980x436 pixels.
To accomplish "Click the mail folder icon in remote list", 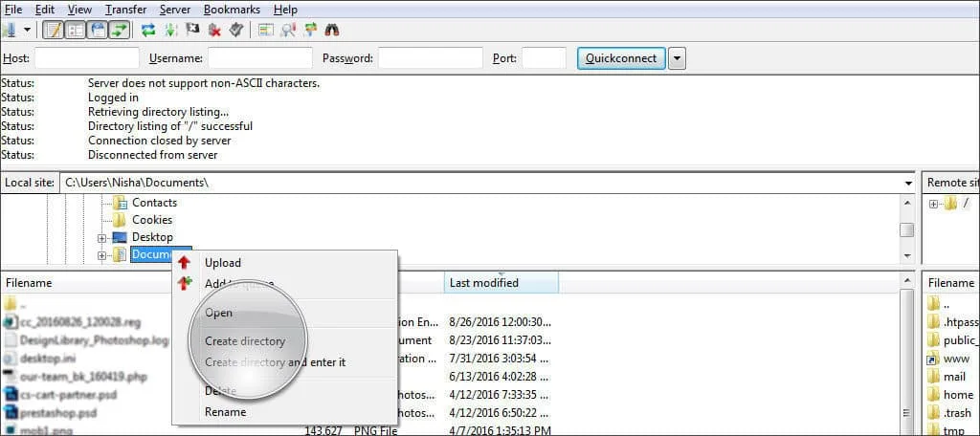I will pyautogui.click(x=933, y=377).
